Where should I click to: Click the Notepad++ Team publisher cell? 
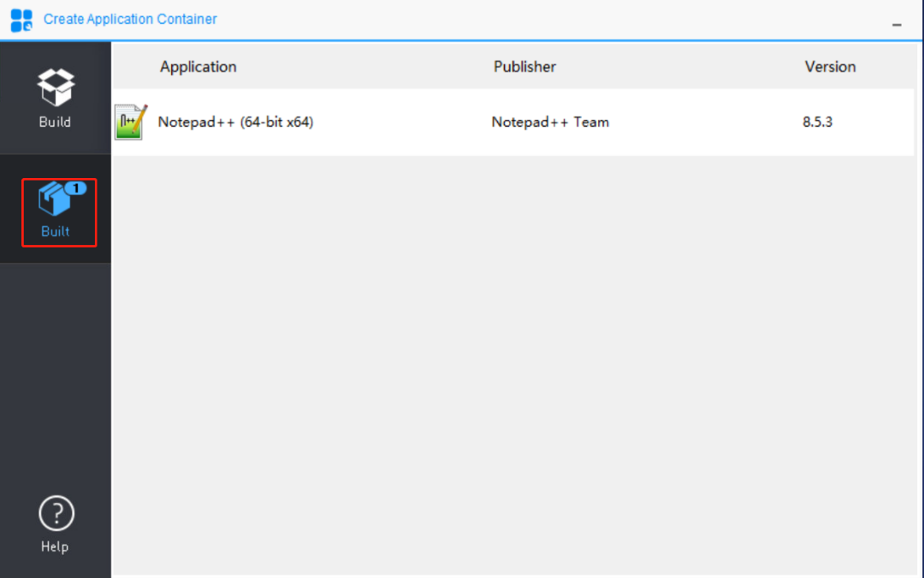click(x=550, y=122)
